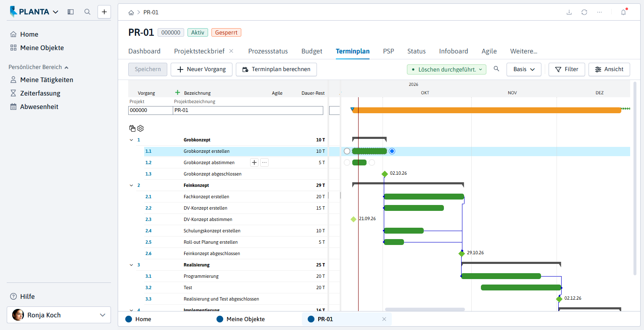Add a task via plus on row 1.2
The width and height of the screenshot is (644, 330).
click(254, 162)
